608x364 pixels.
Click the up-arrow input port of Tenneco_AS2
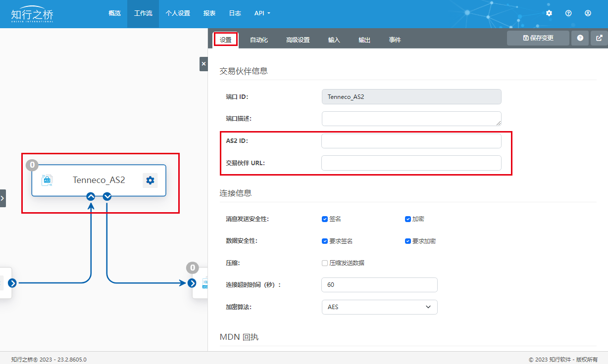coord(91,196)
